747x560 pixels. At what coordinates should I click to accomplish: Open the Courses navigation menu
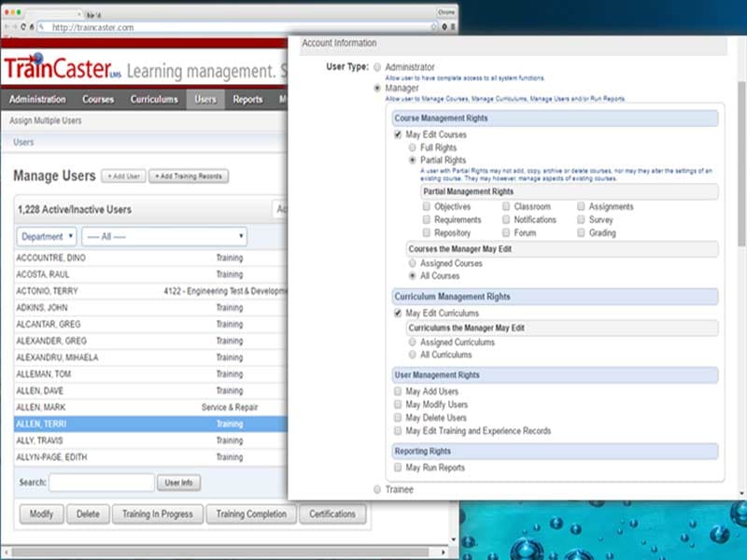(98, 100)
